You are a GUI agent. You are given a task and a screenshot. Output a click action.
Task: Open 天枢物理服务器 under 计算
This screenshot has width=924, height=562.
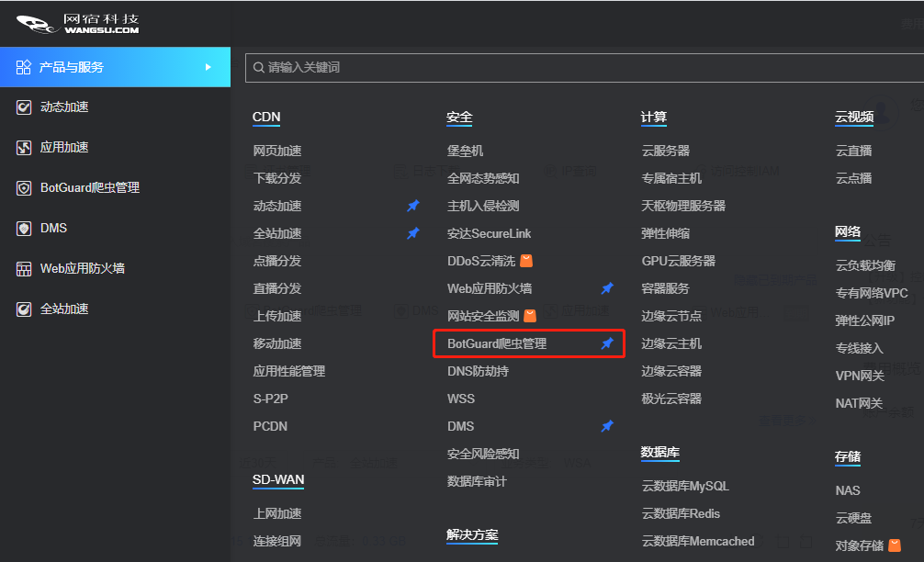[683, 206]
